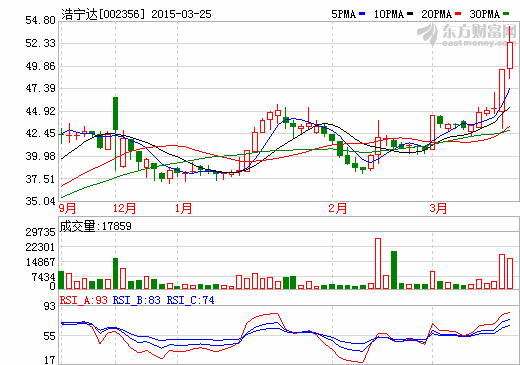Click the tallest red volume bar
Image resolution: width=520 pixels, height=365 pixels.
point(378,263)
